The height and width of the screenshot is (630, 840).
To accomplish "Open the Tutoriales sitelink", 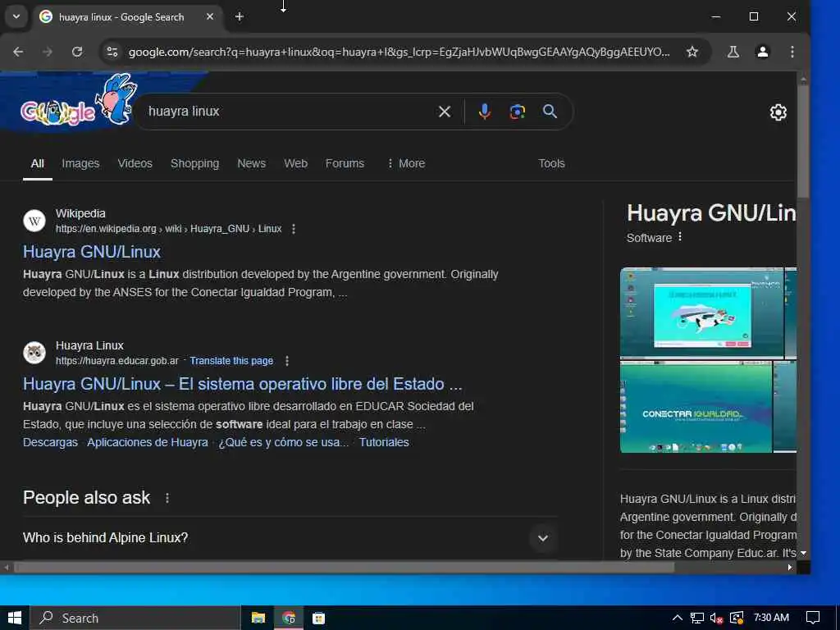I will (x=384, y=442).
